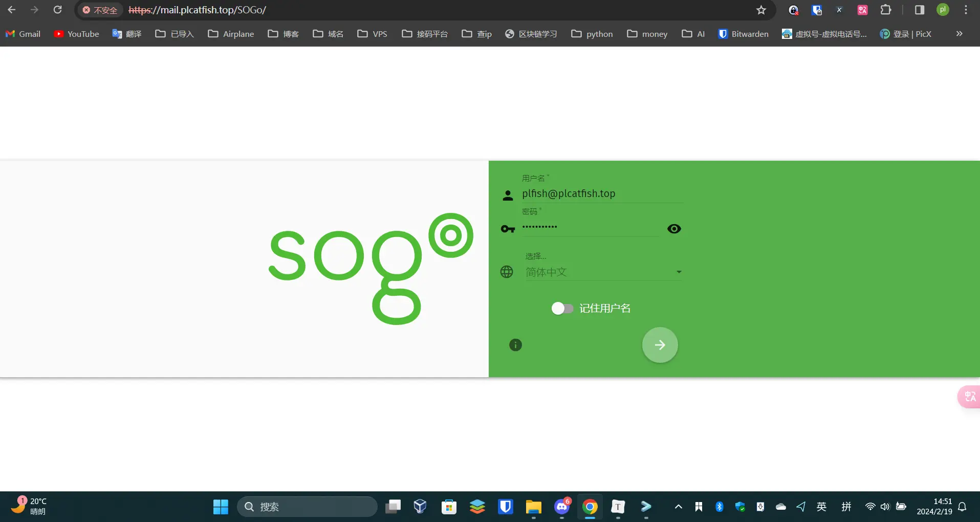Focus the 密码 password field
This screenshot has height=522, width=980.
click(x=591, y=227)
